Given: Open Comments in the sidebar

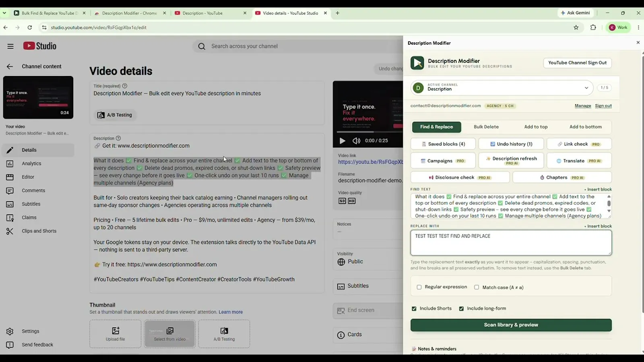Looking at the screenshot, I should pyautogui.click(x=38, y=191).
